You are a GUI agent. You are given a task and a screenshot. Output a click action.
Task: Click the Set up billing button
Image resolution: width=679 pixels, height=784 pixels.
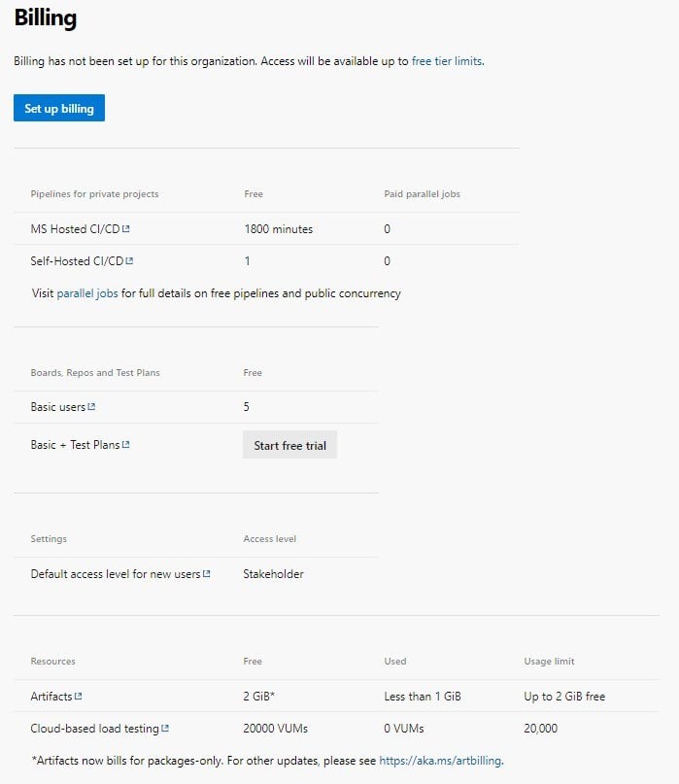pyautogui.click(x=59, y=109)
